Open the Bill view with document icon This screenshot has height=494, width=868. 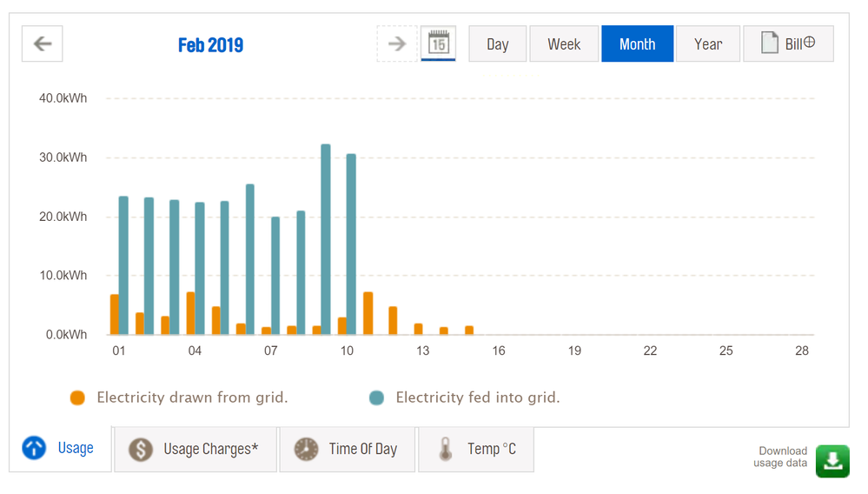788,43
